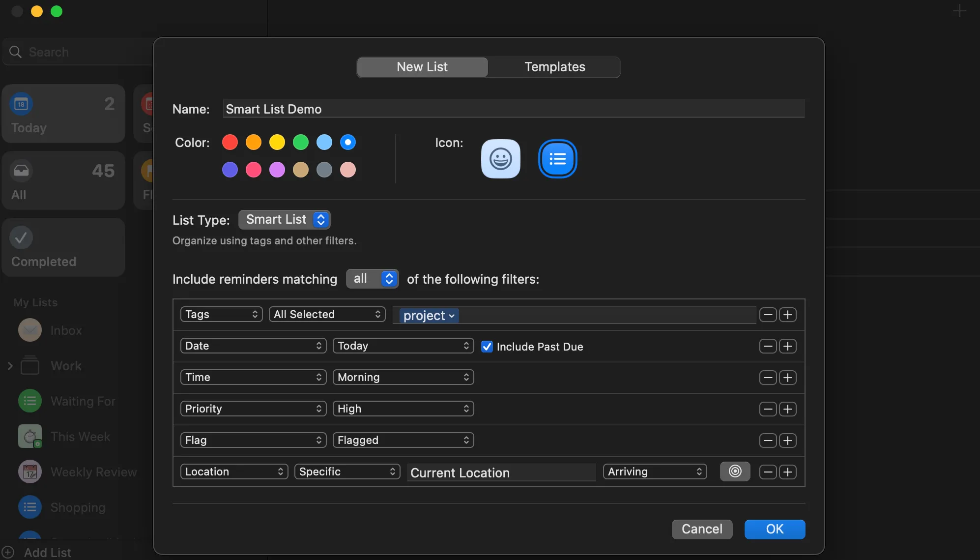Screen dimensions: 980x560
Task: Click the Cancel button
Action: click(702, 530)
